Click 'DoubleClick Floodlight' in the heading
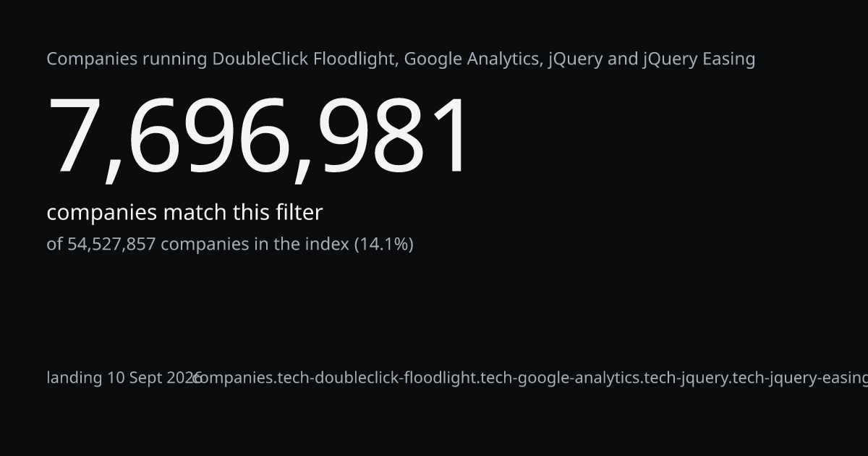868x456 pixels. click(304, 59)
